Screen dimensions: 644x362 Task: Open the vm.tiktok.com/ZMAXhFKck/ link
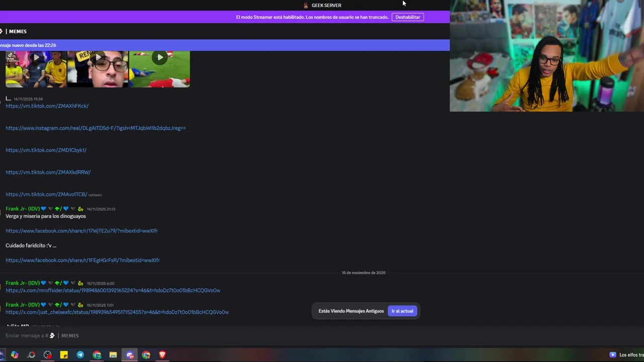(x=47, y=106)
